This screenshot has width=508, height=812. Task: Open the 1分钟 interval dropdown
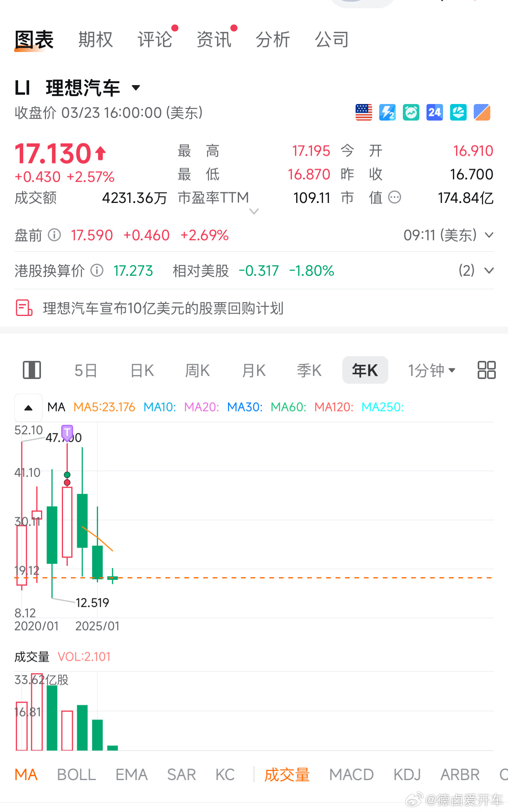pyautogui.click(x=432, y=370)
